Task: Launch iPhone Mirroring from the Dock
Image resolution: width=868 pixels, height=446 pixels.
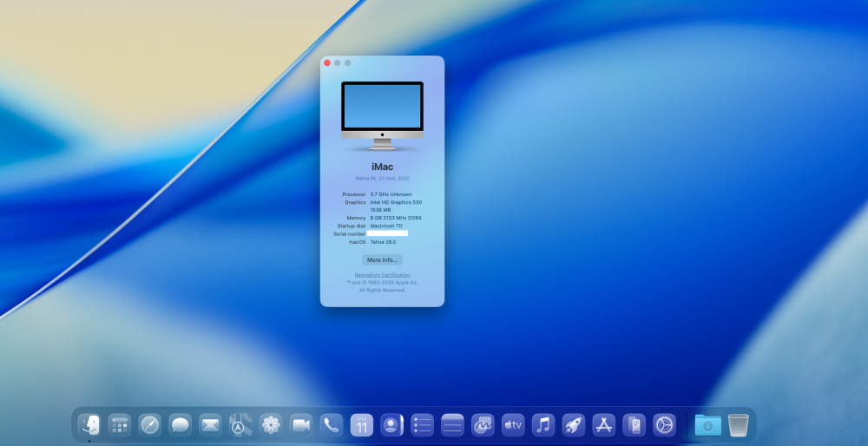Action: tap(635, 425)
